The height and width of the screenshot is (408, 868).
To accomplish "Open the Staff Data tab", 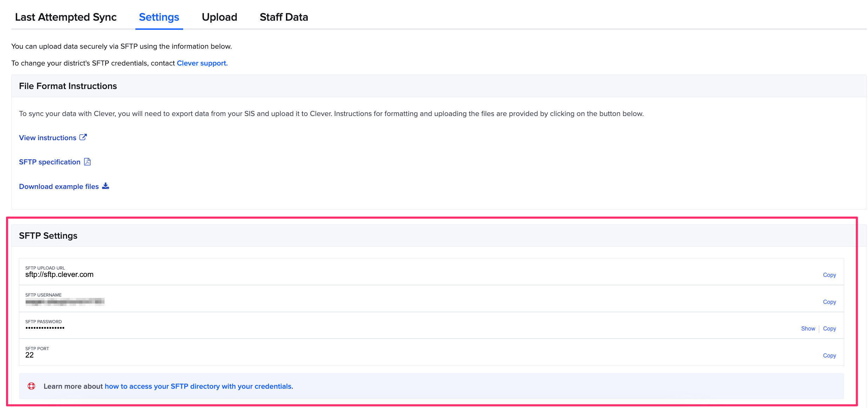I will point(284,17).
